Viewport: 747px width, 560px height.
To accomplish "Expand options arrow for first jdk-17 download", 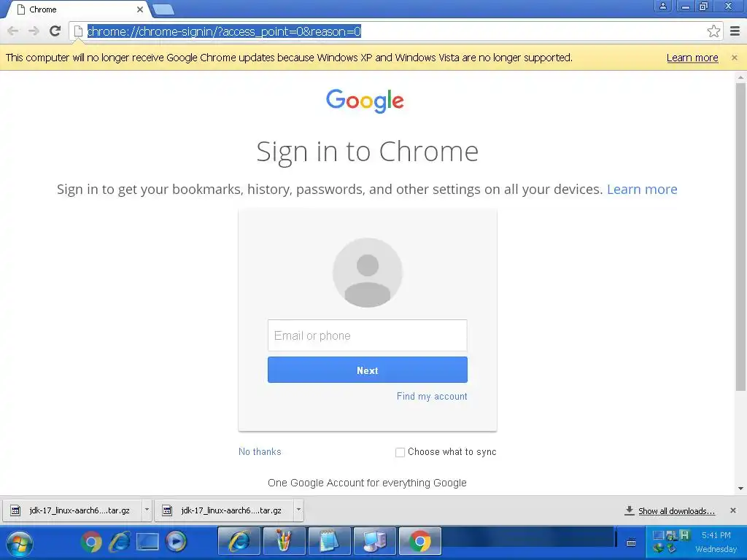I will pyautogui.click(x=147, y=510).
